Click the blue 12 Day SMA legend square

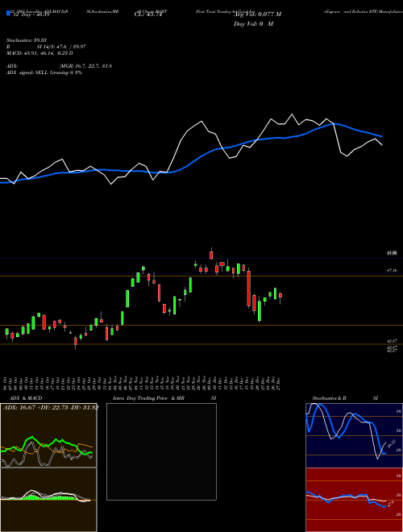pos(9,13)
